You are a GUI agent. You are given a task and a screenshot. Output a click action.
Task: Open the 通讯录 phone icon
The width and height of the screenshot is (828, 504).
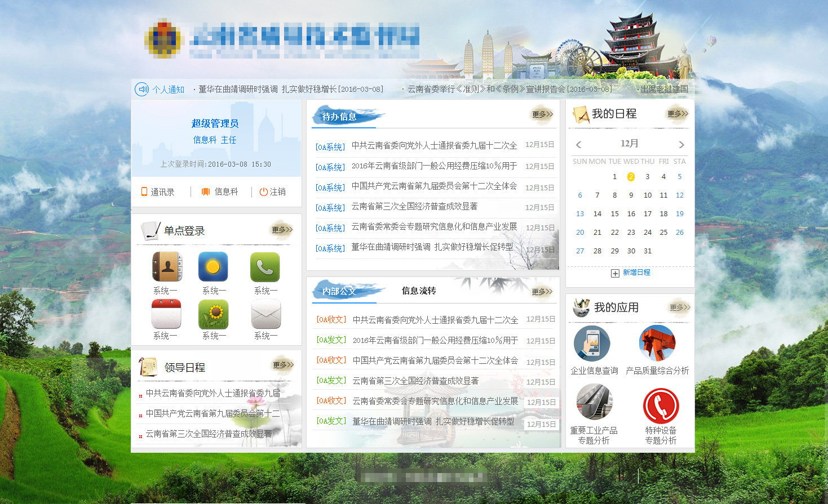click(x=144, y=191)
